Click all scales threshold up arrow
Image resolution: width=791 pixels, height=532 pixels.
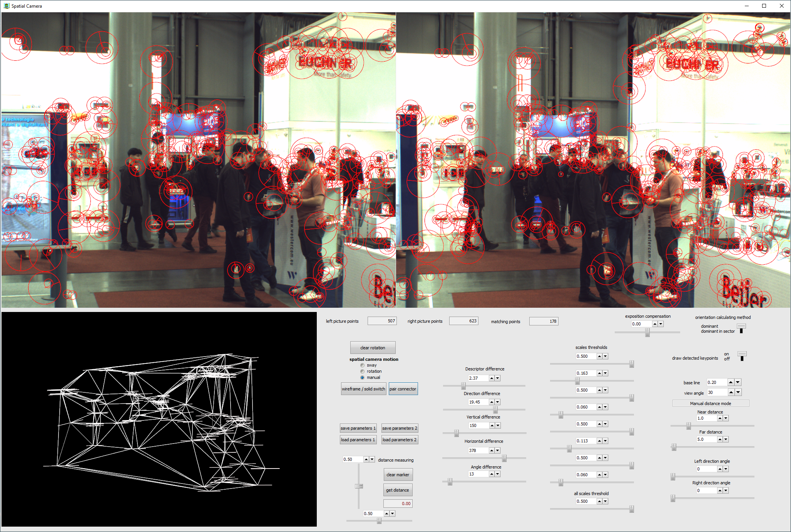[599, 502]
